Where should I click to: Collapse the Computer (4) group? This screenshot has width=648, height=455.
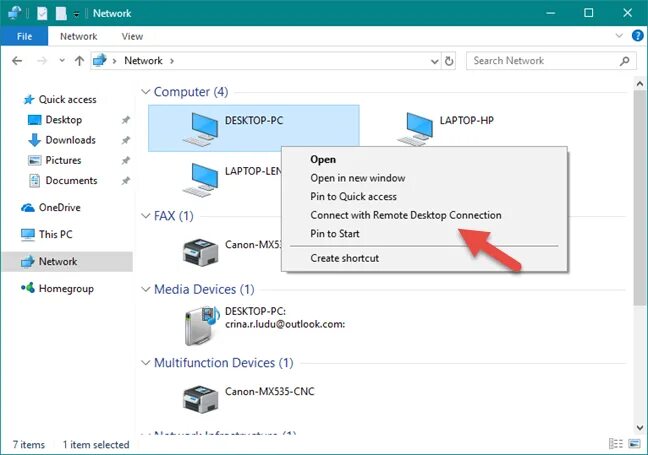coord(145,92)
